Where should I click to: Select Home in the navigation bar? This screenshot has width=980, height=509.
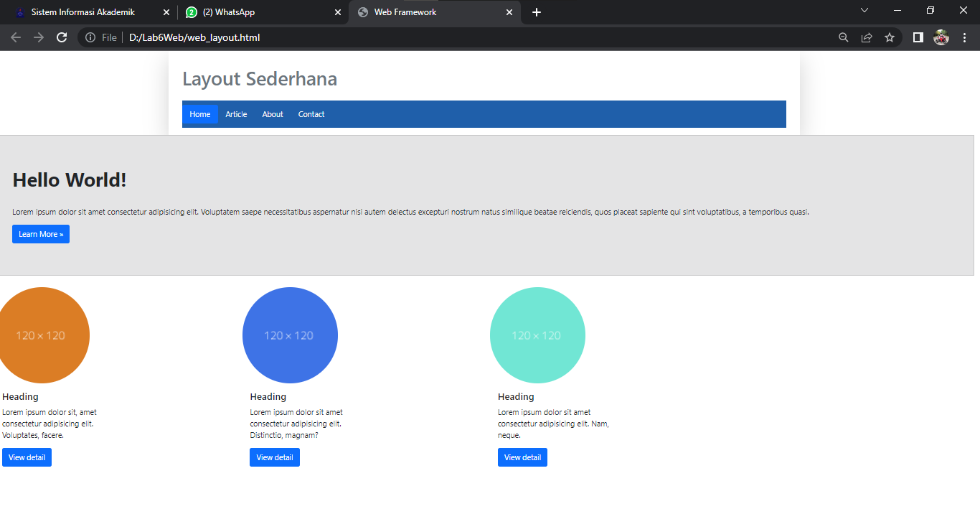tap(200, 113)
